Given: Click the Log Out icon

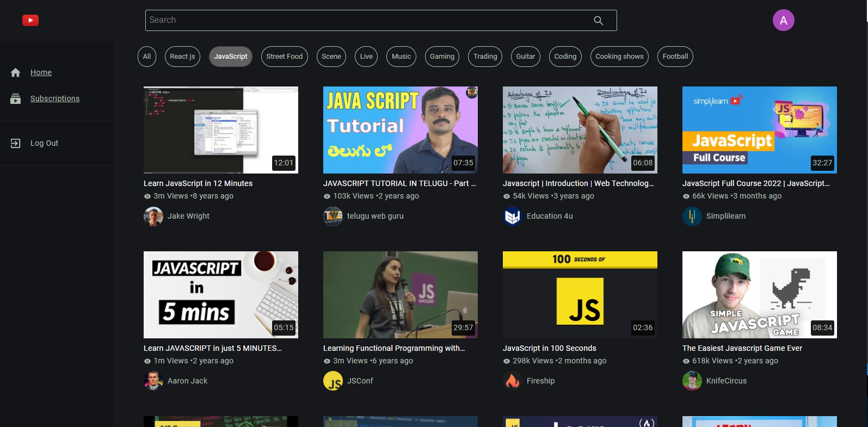Looking at the screenshot, I should [x=15, y=143].
